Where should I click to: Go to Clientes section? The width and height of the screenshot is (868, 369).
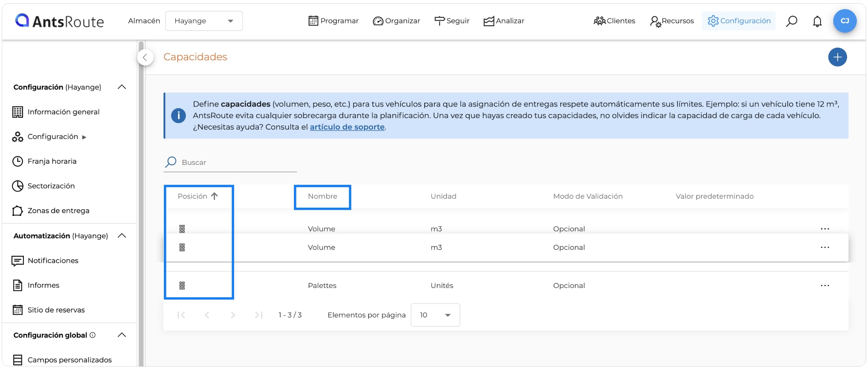point(614,21)
